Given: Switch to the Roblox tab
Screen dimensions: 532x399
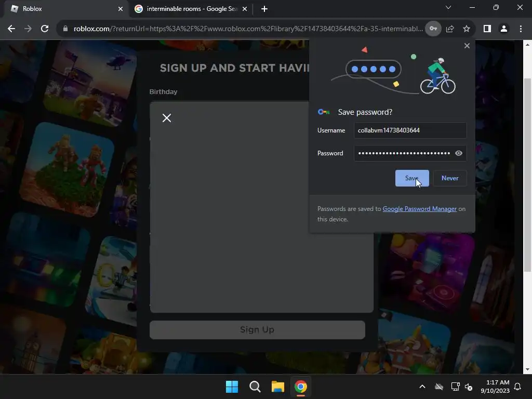Looking at the screenshot, I should 64,9.
